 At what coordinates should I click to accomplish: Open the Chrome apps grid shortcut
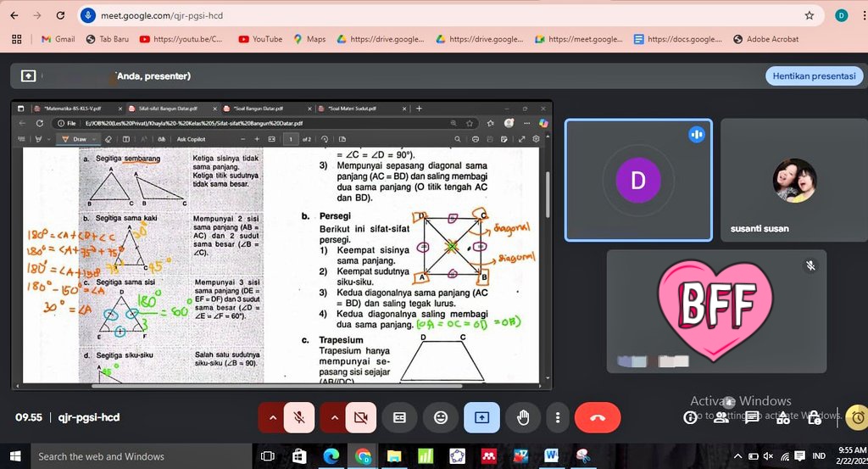[x=17, y=39]
